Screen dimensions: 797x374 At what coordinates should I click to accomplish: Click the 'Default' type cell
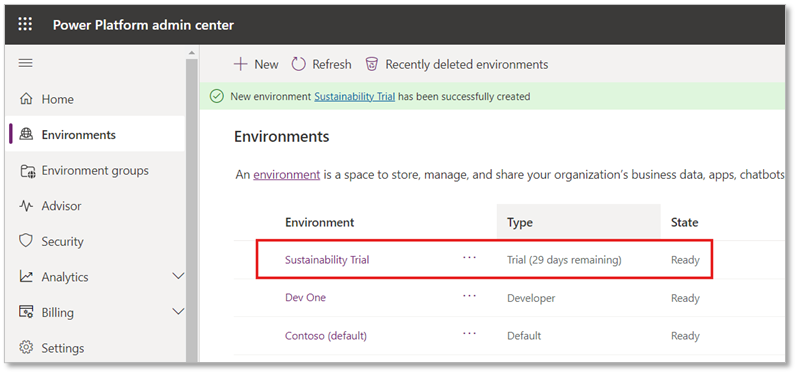click(524, 336)
